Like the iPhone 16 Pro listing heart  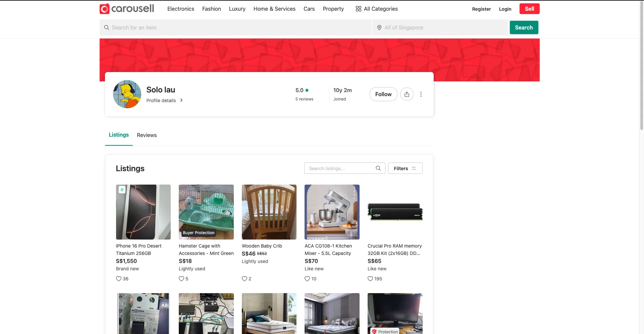coord(119,279)
